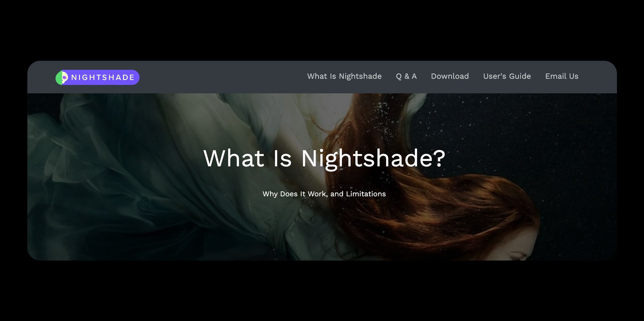The image size is (644, 321).
Task: Select the purple NIGHTSHADE wordmark
Action: [x=103, y=77]
